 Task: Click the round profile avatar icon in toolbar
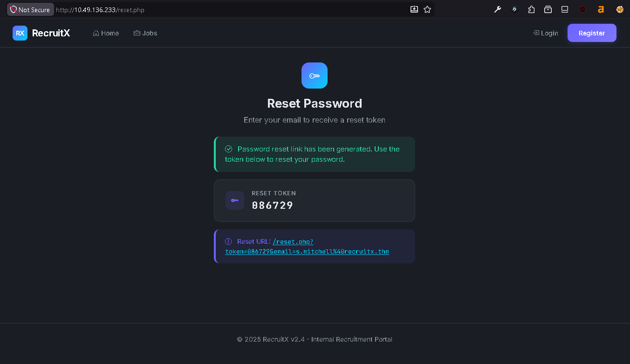point(620,9)
